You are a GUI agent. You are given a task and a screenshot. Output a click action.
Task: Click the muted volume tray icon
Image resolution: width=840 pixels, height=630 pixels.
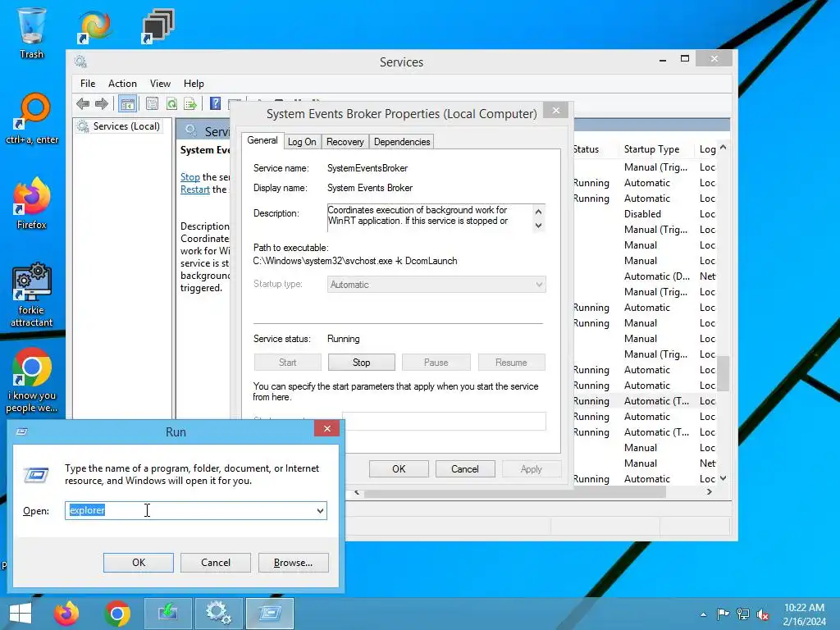pyautogui.click(x=763, y=614)
